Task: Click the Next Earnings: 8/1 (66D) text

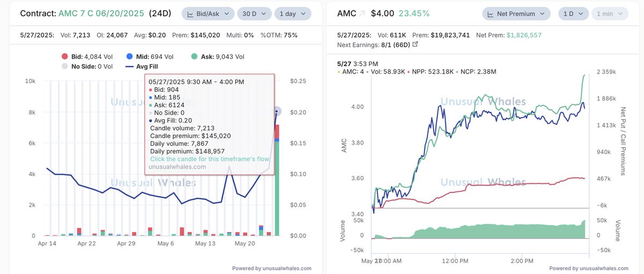Action: click(x=373, y=45)
